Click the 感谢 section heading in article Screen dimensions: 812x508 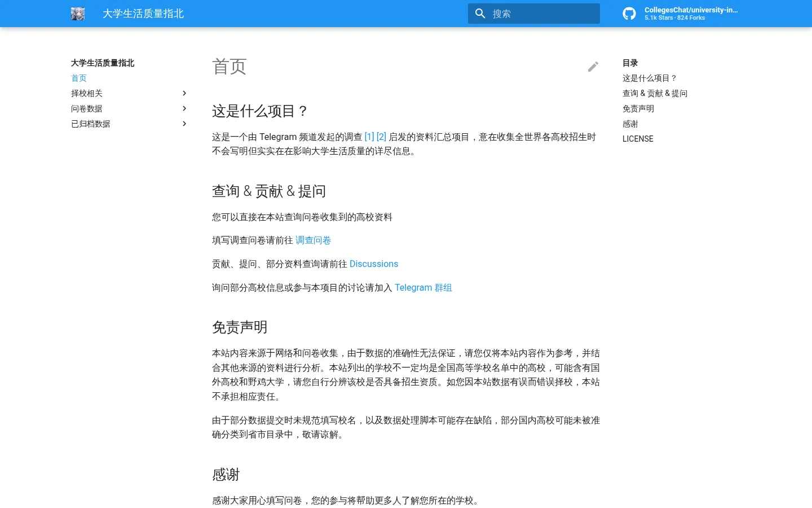[226, 475]
